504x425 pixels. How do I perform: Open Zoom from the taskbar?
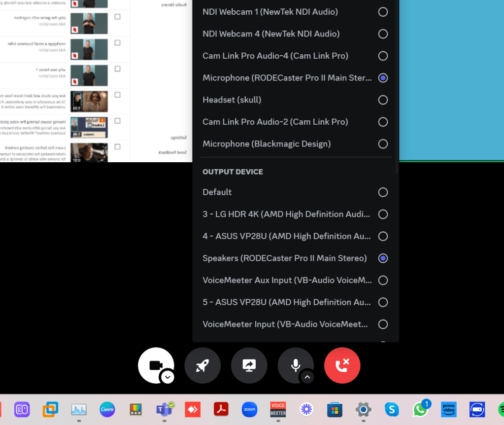click(x=249, y=409)
